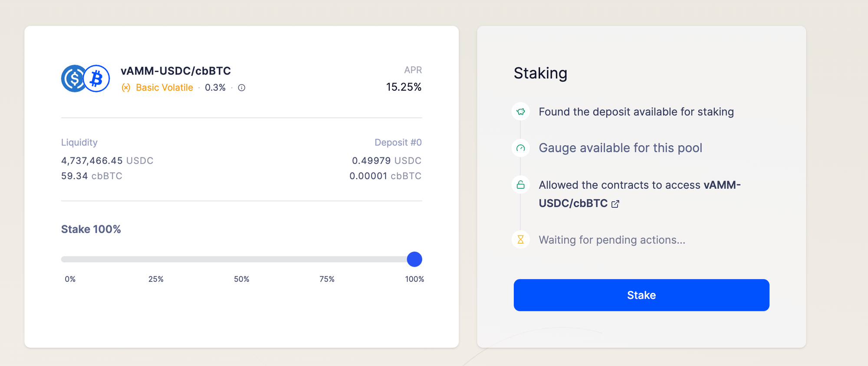
Task: Click the gauge step icon
Action: pyautogui.click(x=520, y=148)
